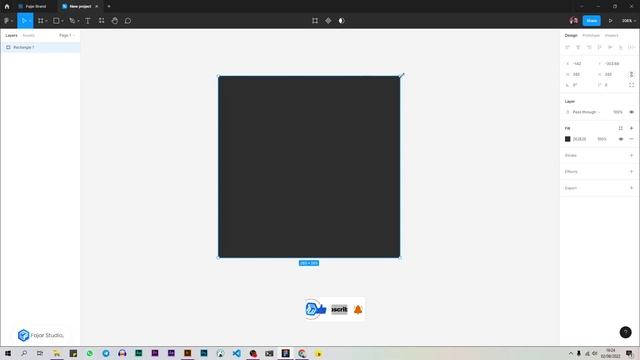Select the Text tool
This screenshot has height=360, width=640.
pos(88,20)
